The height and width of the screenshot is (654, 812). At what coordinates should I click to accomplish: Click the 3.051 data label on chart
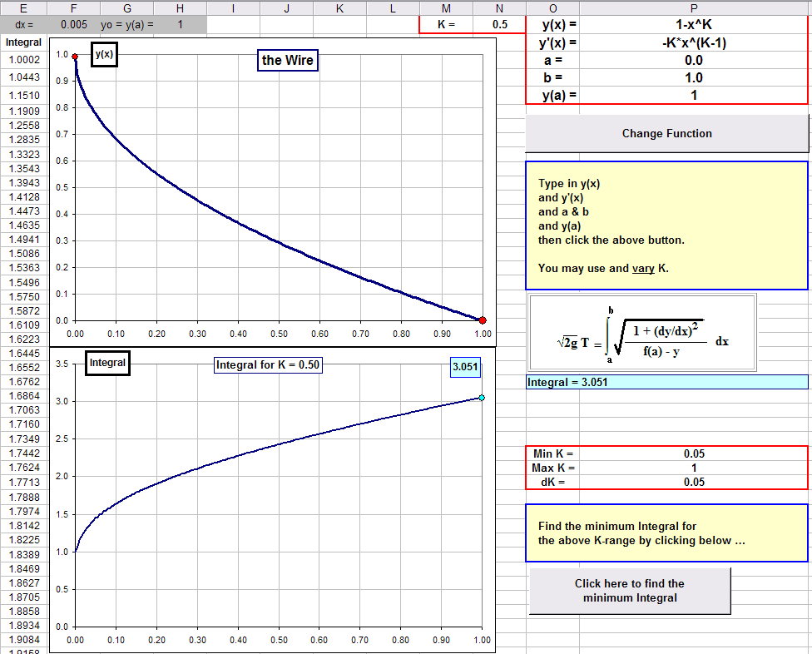point(465,367)
